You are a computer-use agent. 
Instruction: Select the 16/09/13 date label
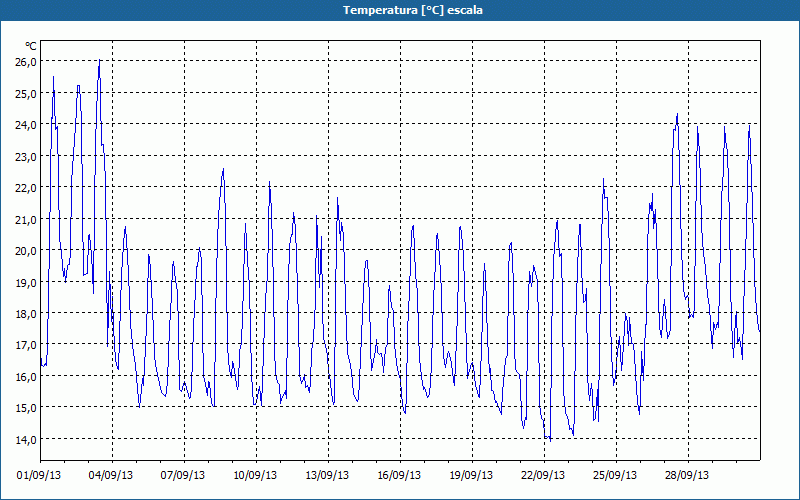(x=399, y=476)
